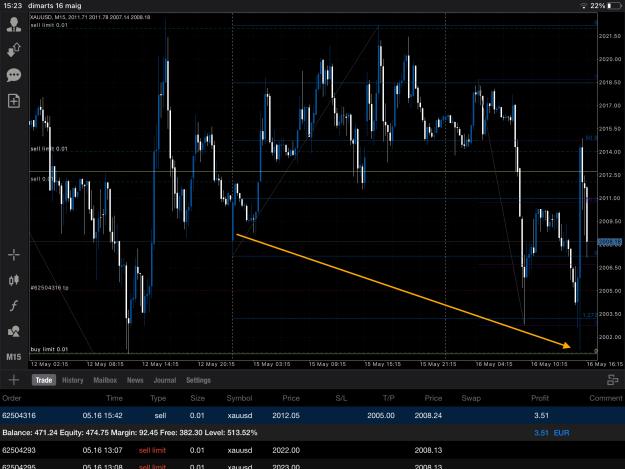Screen dimensions: 625x469
Task: Open new order trade arrows icon
Action: [x=14, y=50]
